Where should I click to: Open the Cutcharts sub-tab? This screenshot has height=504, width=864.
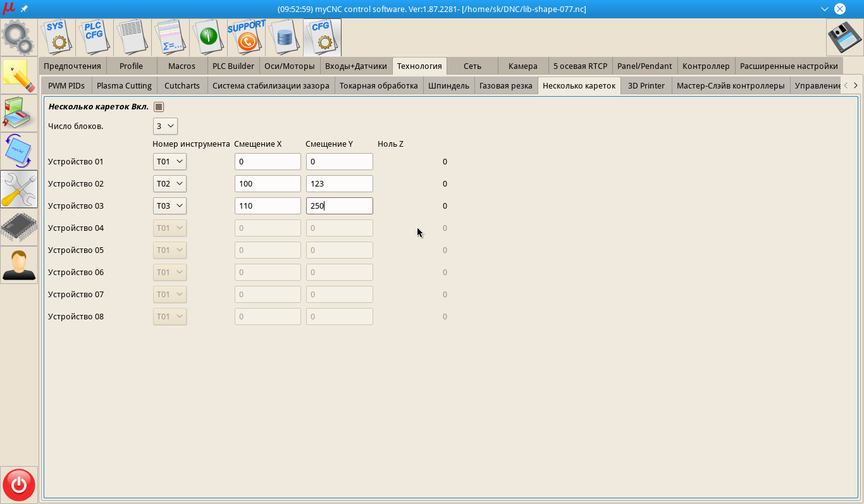182,85
